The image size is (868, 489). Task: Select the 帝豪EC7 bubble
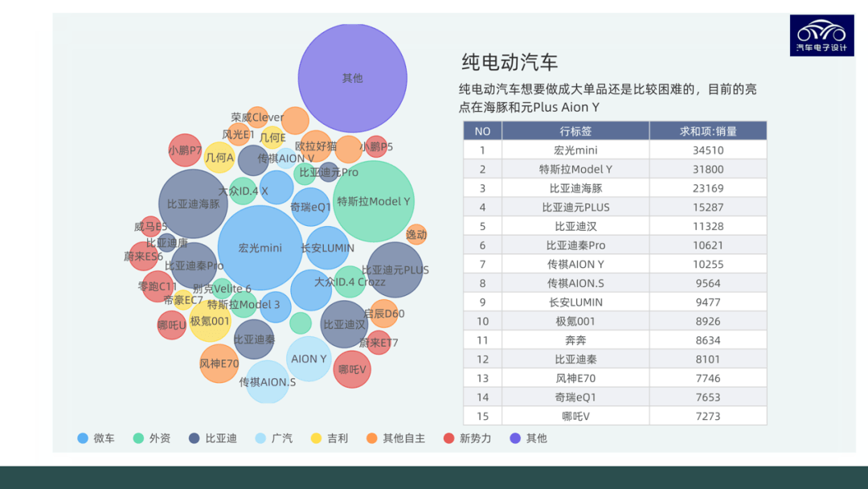point(183,300)
